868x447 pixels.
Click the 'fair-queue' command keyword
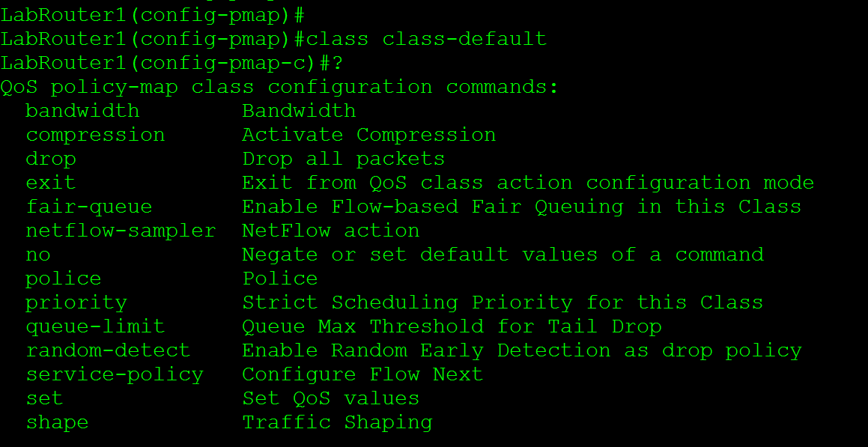(x=89, y=207)
